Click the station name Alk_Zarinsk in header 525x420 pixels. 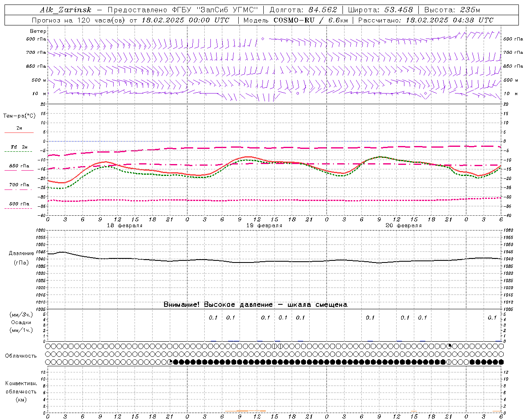(66, 10)
